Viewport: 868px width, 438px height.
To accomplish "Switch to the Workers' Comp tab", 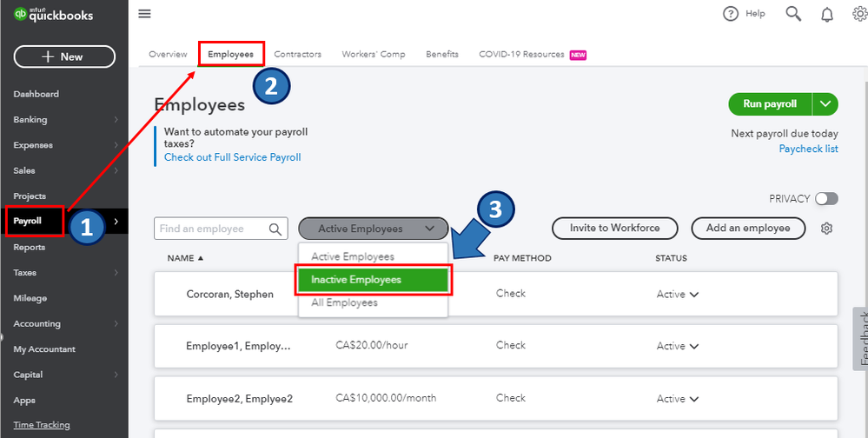I will [x=373, y=54].
